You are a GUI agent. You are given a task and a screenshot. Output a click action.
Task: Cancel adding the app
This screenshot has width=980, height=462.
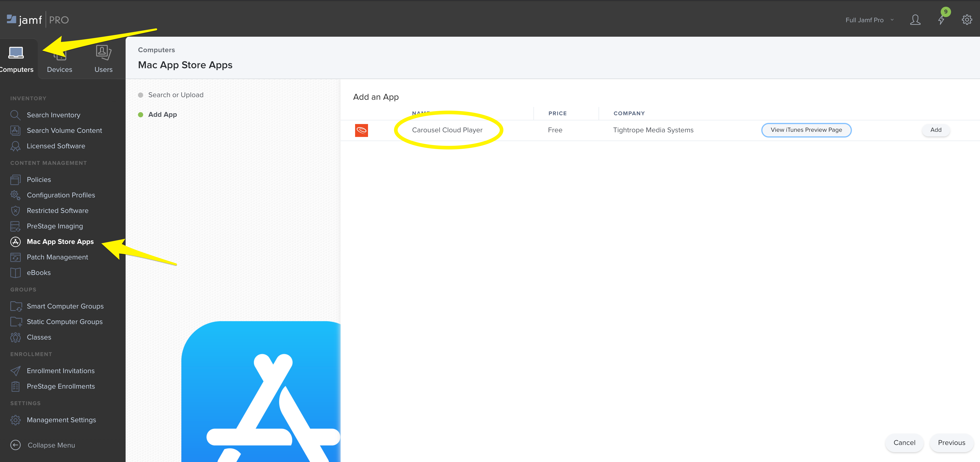pos(904,443)
